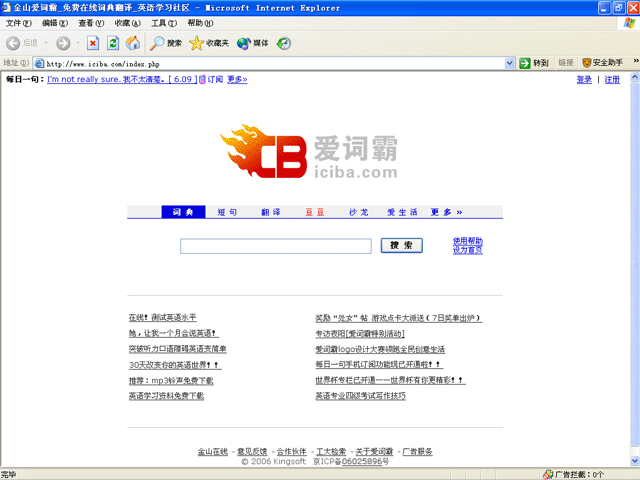Viewport: 640px width, 480px height.
Task: Open Forward button history dropdown arrow
Action: pyautogui.click(x=78, y=43)
